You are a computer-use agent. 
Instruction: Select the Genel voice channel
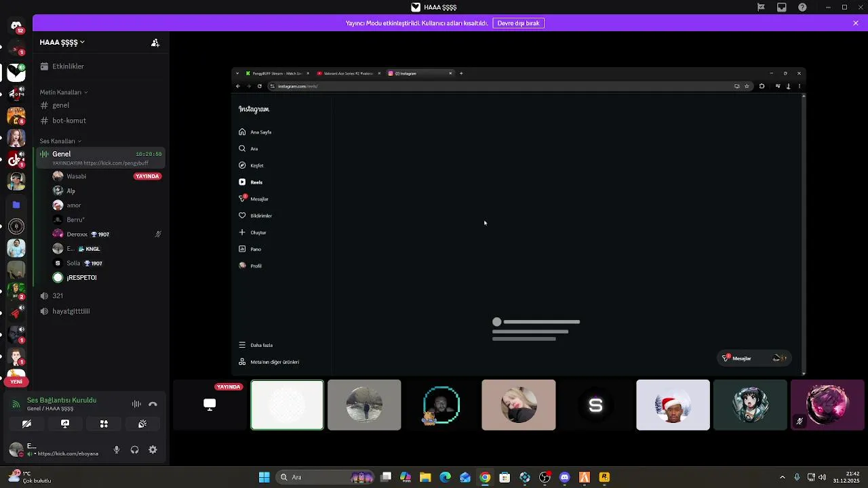click(x=100, y=158)
